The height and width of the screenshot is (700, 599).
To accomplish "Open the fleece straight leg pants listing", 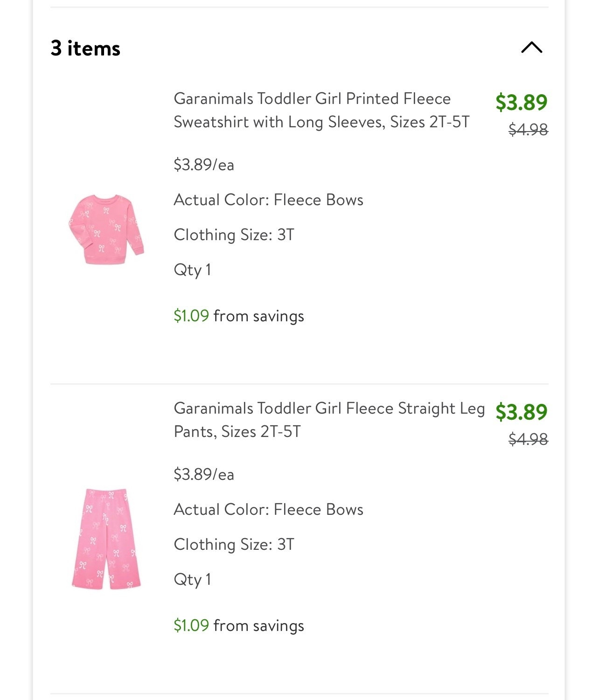I will 329,419.
